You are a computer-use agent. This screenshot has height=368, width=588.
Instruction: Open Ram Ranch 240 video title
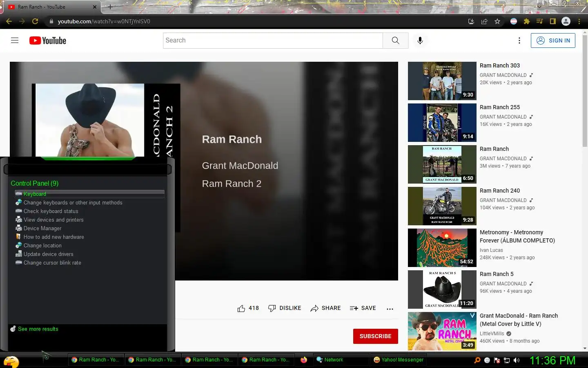tap(500, 191)
